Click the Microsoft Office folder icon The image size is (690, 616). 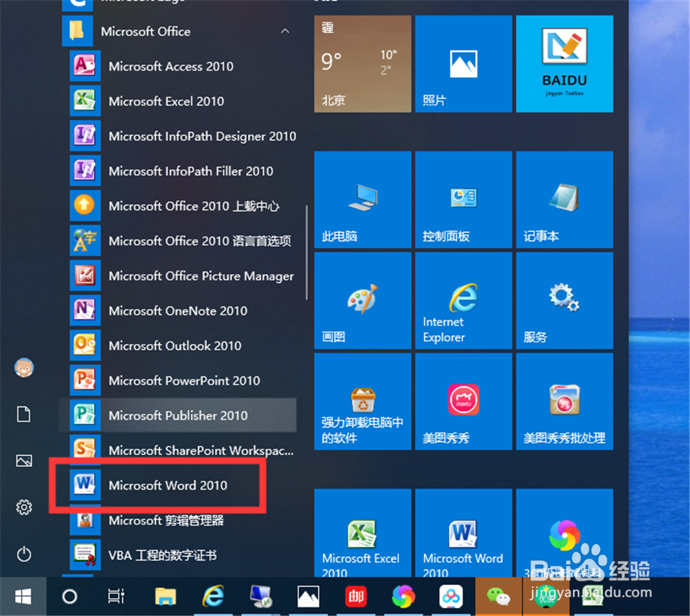78,31
